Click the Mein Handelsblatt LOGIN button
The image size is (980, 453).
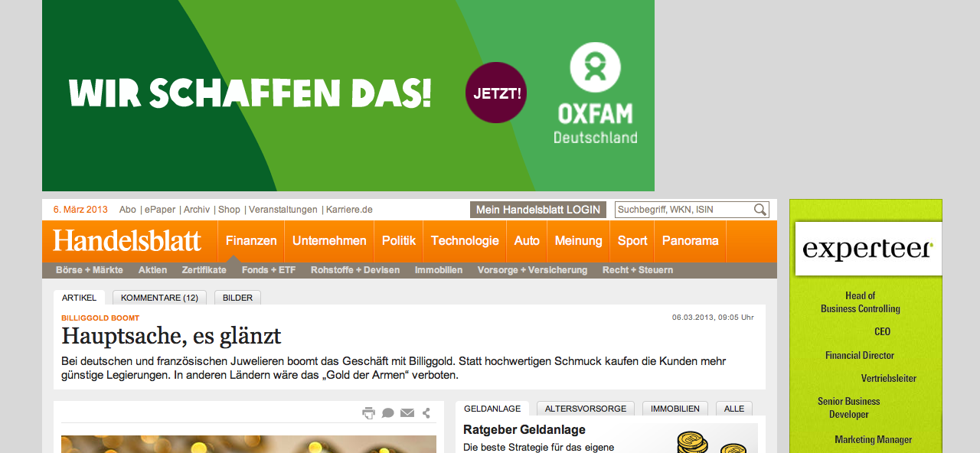tap(537, 210)
